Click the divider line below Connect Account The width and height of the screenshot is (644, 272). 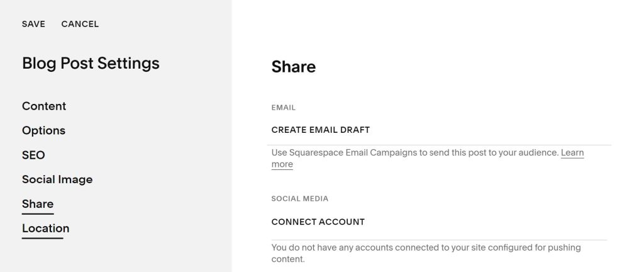pos(439,240)
